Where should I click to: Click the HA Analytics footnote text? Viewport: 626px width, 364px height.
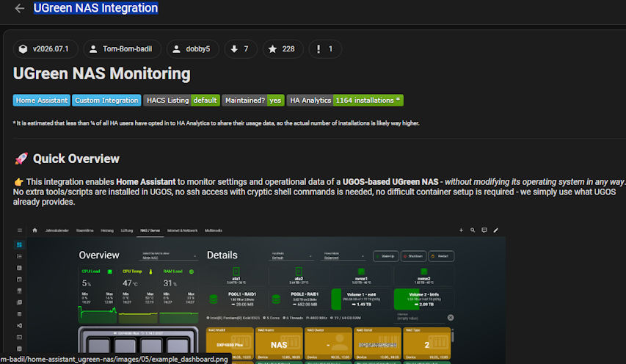[x=216, y=123]
